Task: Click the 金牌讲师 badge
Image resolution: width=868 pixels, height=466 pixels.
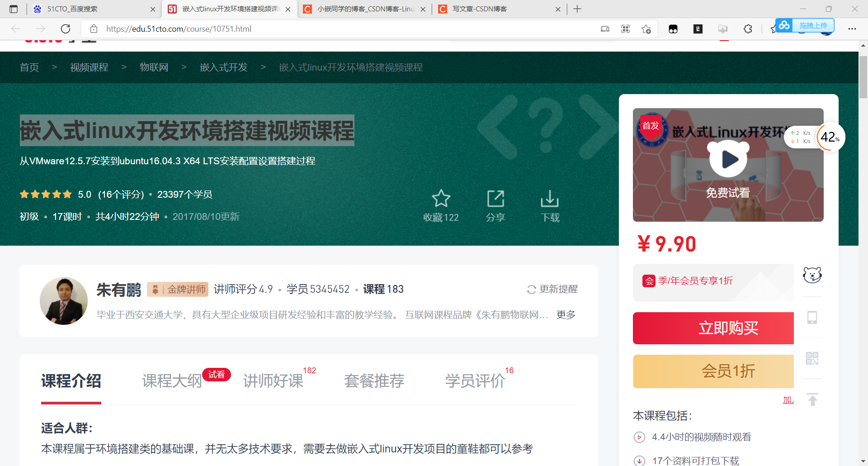Action: click(x=178, y=290)
